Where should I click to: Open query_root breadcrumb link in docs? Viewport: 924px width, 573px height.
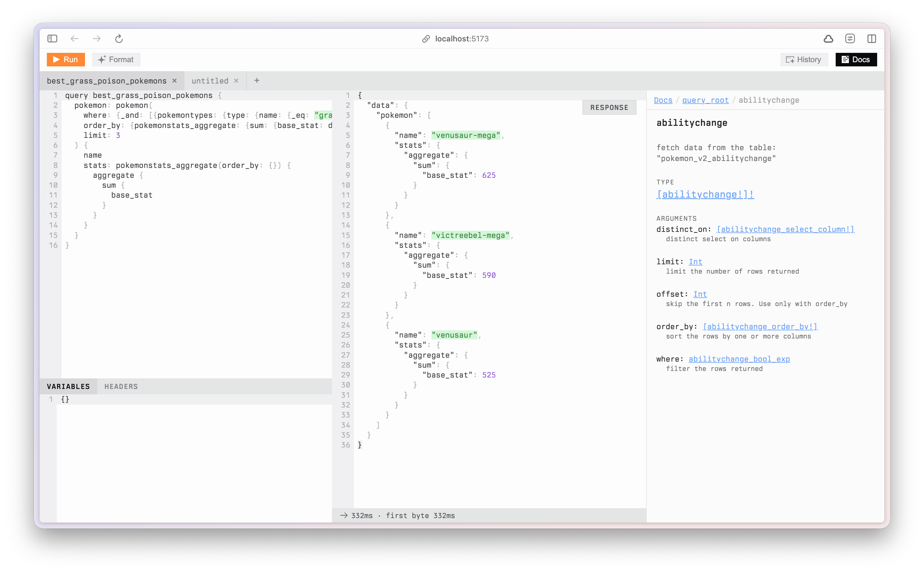pos(705,100)
